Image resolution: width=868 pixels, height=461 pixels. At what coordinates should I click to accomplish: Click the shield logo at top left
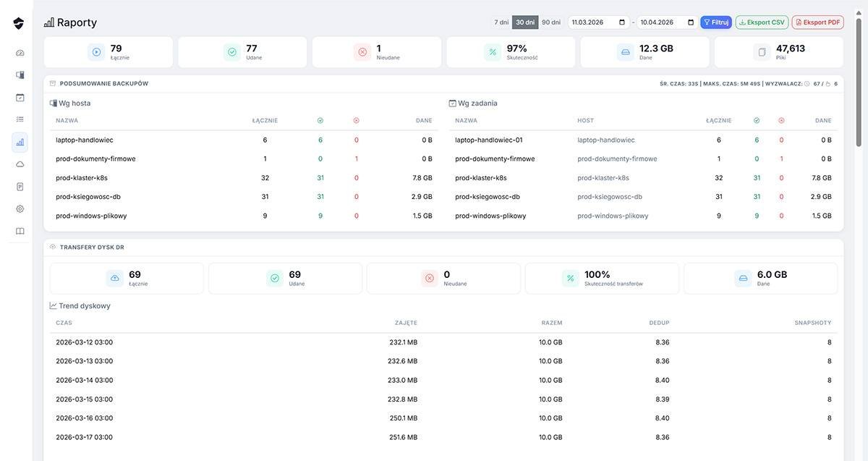click(x=19, y=23)
